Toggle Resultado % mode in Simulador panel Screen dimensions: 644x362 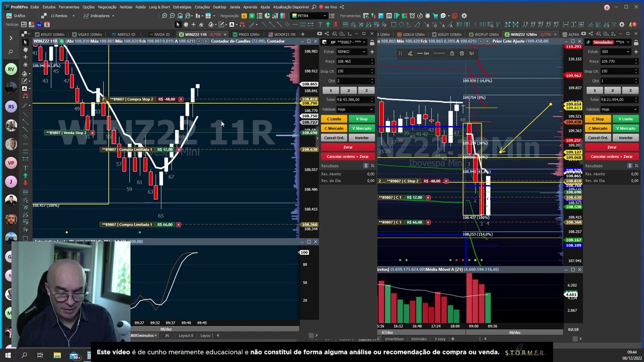coord(636,166)
